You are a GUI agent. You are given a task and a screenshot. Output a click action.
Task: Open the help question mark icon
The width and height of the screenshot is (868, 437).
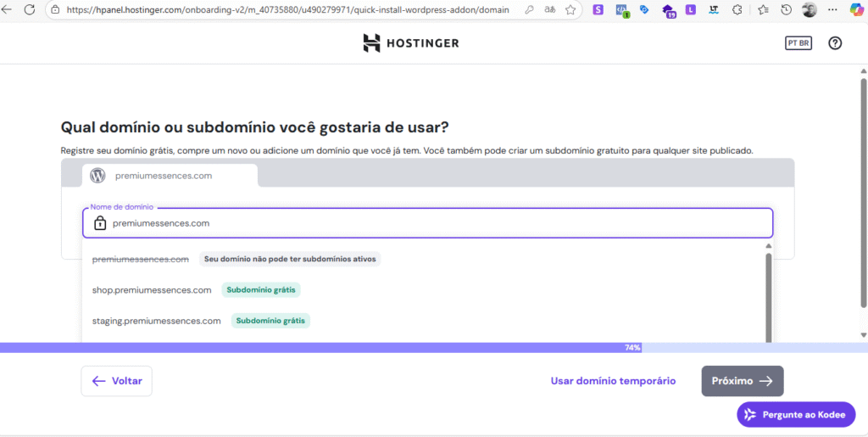(x=835, y=43)
